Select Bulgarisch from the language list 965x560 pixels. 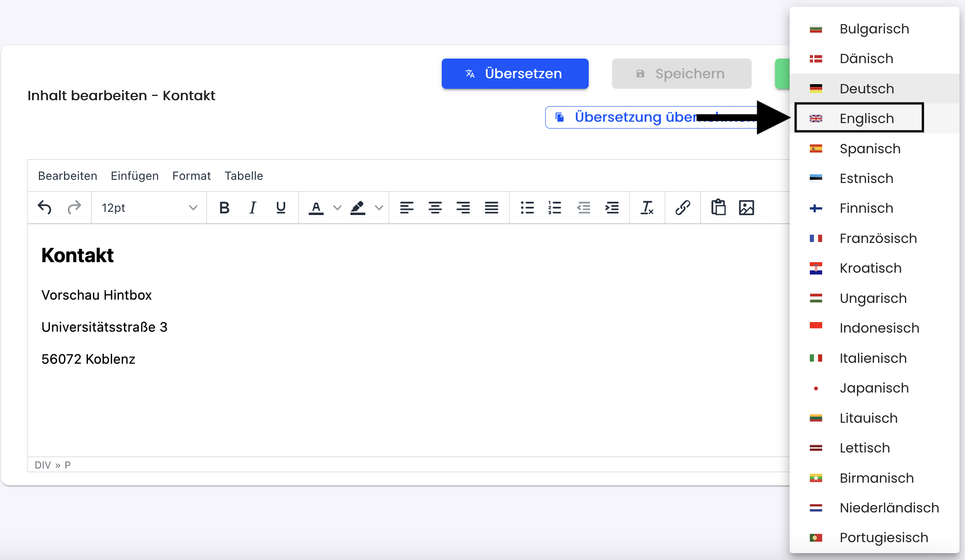click(874, 29)
